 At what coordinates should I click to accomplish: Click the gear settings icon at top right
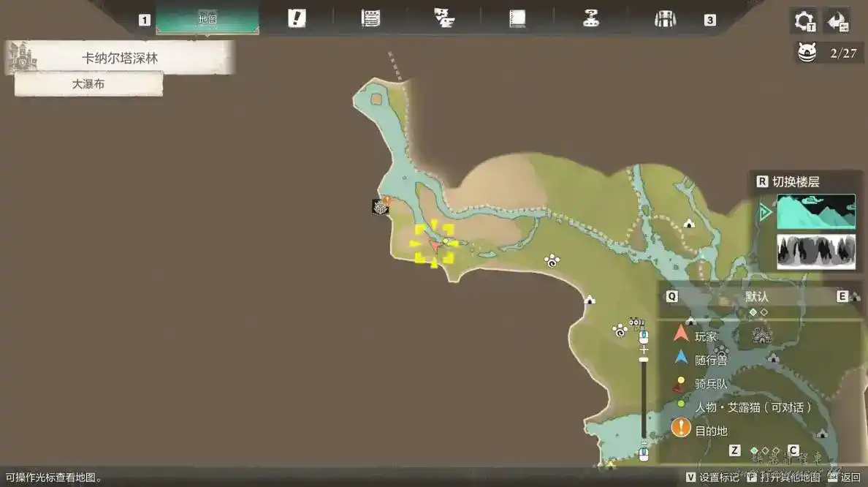[x=804, y=20]
